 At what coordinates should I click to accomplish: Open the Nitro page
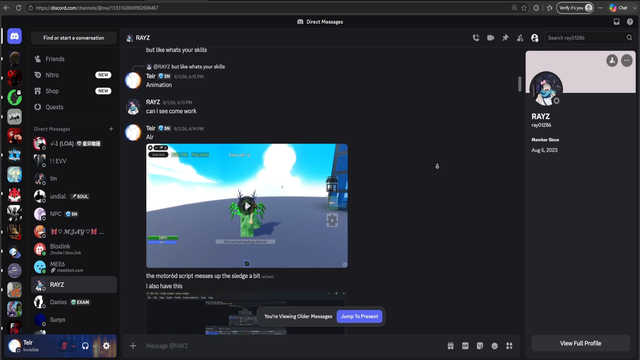coord(73,75)
